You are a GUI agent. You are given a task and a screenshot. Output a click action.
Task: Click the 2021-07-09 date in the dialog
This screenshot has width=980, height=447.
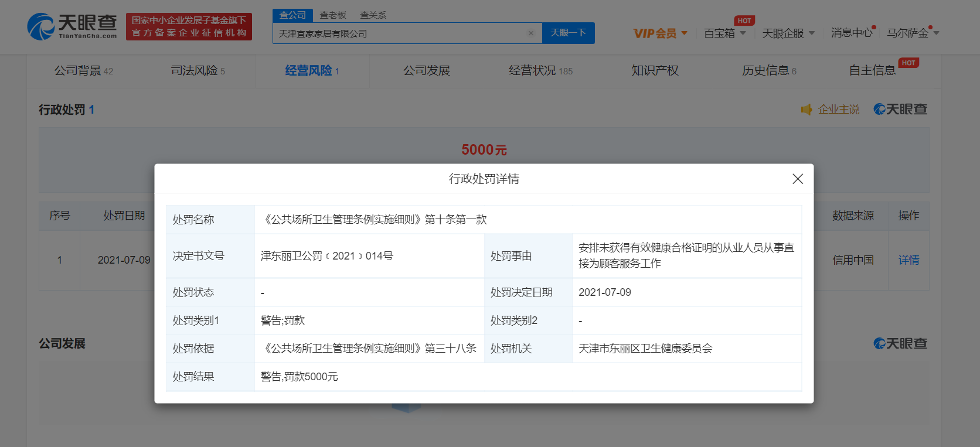click(x=605, y=292)
